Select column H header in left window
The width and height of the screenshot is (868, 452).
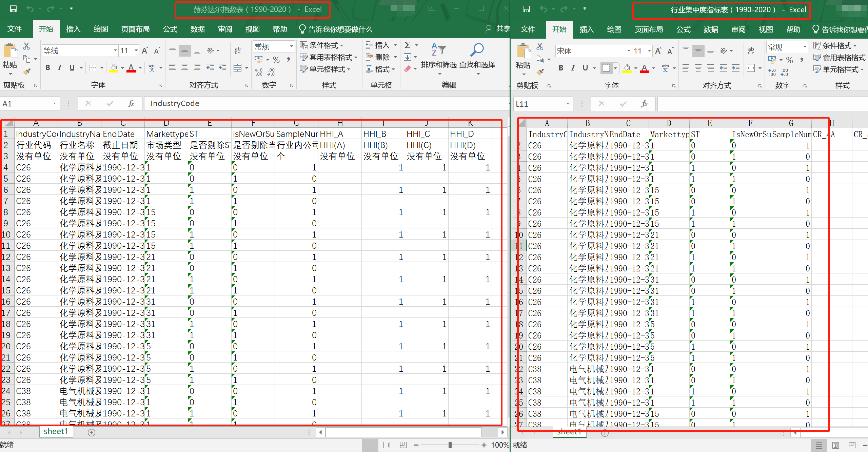(340, 123)
